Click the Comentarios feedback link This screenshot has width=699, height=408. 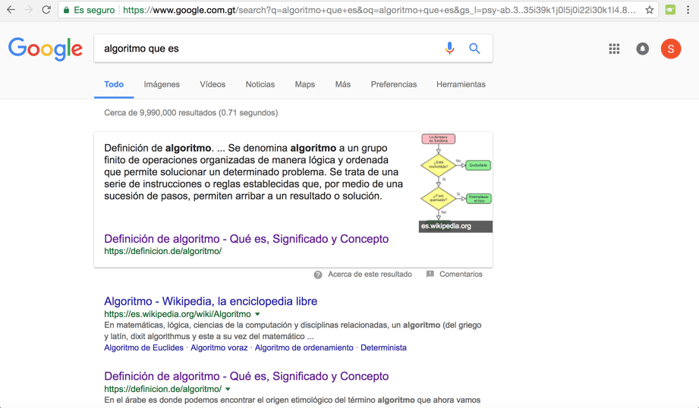tap(461, 274)
